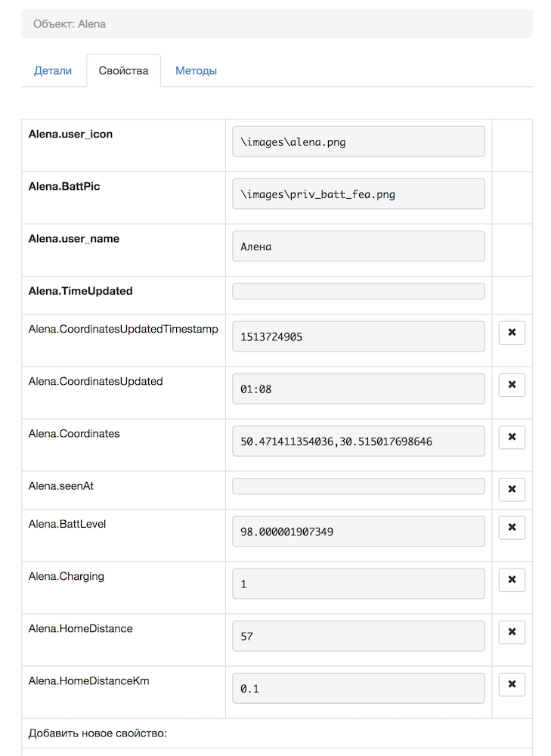Viewport: 551px width, 756px height.
Task: Delete the Alena.HomeDistance property
Action: (512, 632)
